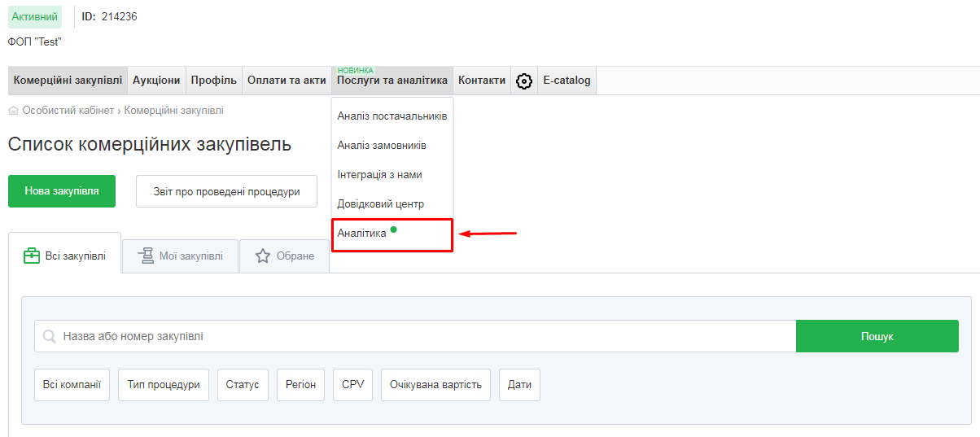Screen dimensions: 980x437
Task: Open the Регіон filter dropdown
Action: click(300, 385)
